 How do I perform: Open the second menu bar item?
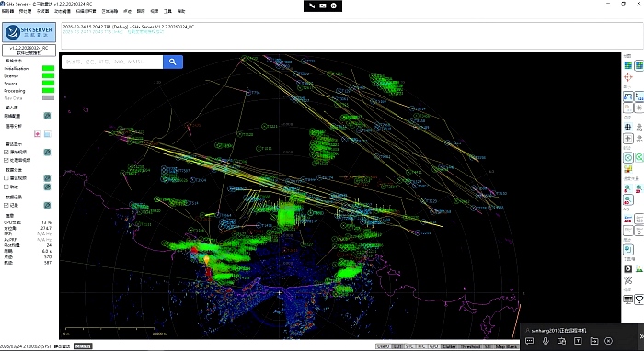point(25,11)
